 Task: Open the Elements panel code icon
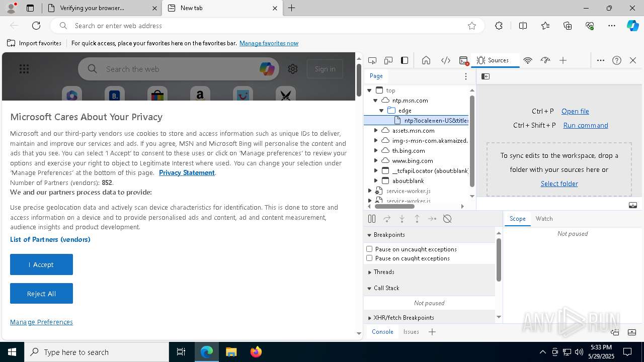coord(446,60)
